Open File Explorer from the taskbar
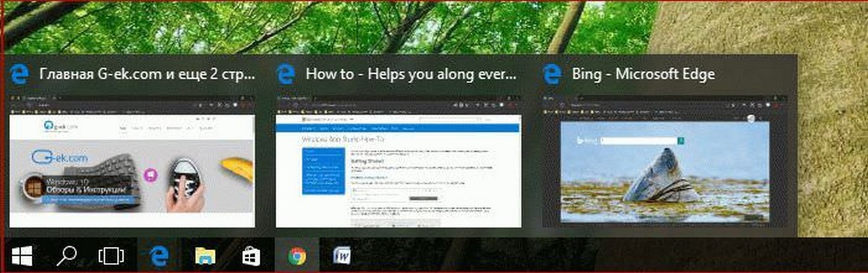Screen dimensions: 868x273 [205, 256]
